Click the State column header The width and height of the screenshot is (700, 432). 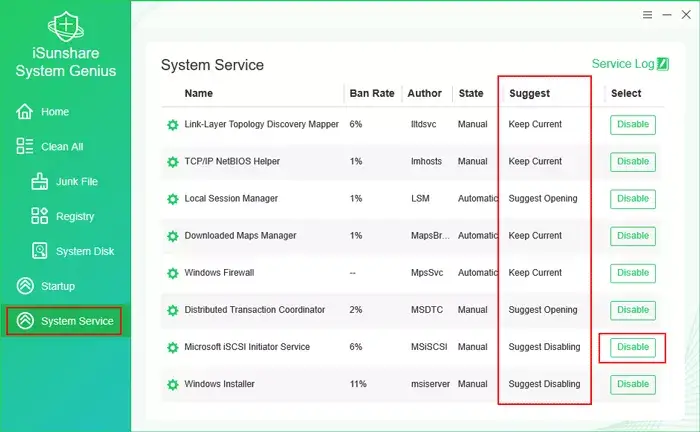pyautogui.click(x=471, y=93)
